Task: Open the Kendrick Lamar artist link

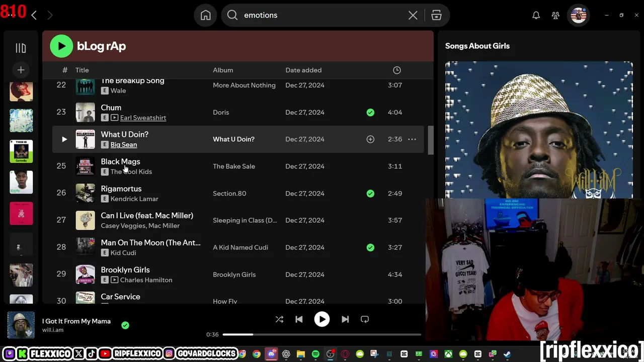Action: tap(134, 199)
